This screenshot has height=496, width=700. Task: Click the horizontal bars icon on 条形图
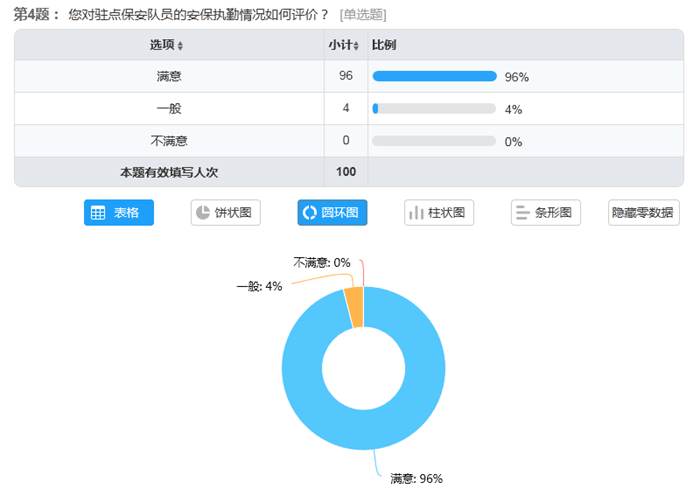click(x=523, y=213)
